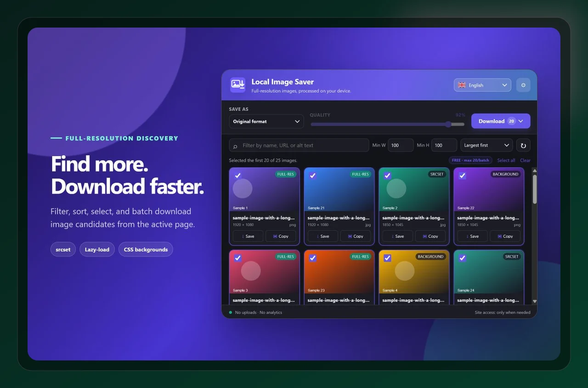Click the SRCSET badge on Sample 2

pos(437,174)
